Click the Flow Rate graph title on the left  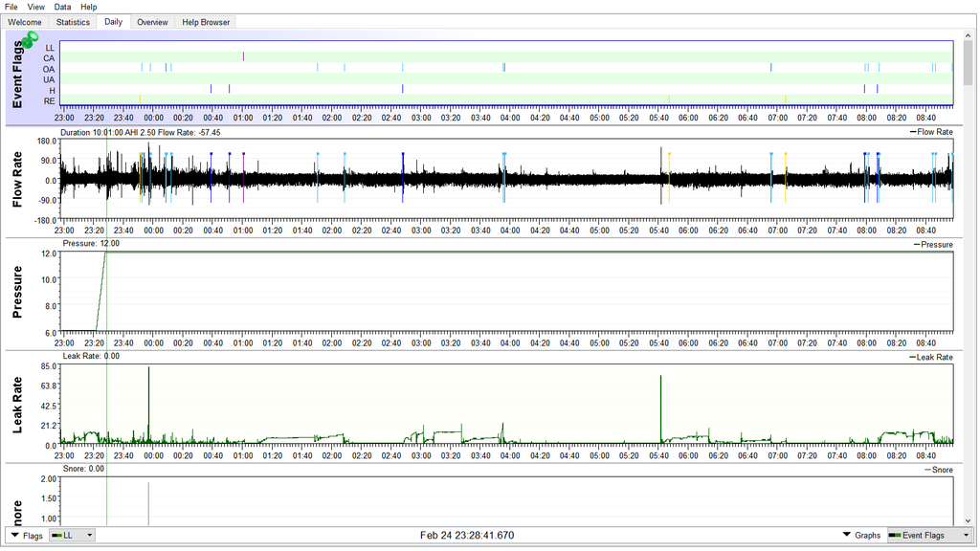pos(17,180)
